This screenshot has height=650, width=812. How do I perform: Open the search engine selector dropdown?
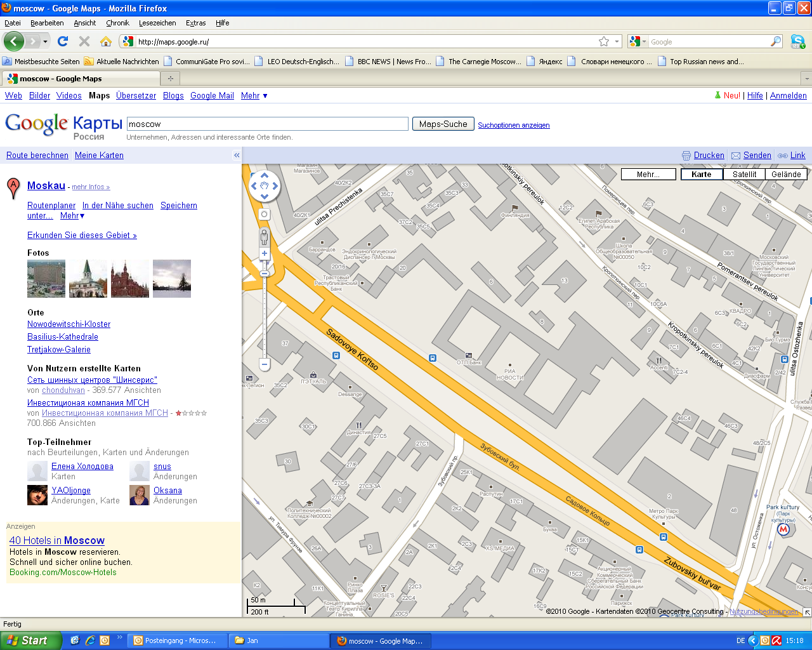coord(638,42)
